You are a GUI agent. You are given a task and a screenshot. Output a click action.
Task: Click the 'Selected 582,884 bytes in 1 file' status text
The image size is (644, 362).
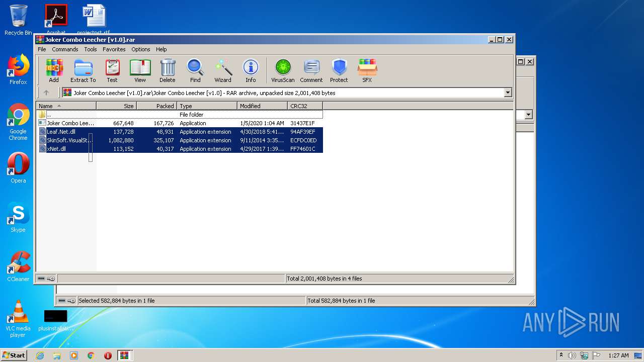point(117,301)
